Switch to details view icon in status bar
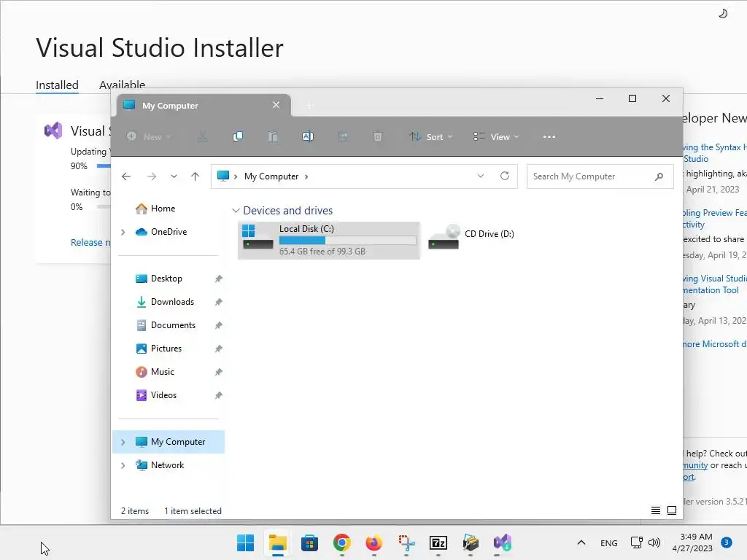This screenshot has height=560, width=747. [x=656, y=510]
